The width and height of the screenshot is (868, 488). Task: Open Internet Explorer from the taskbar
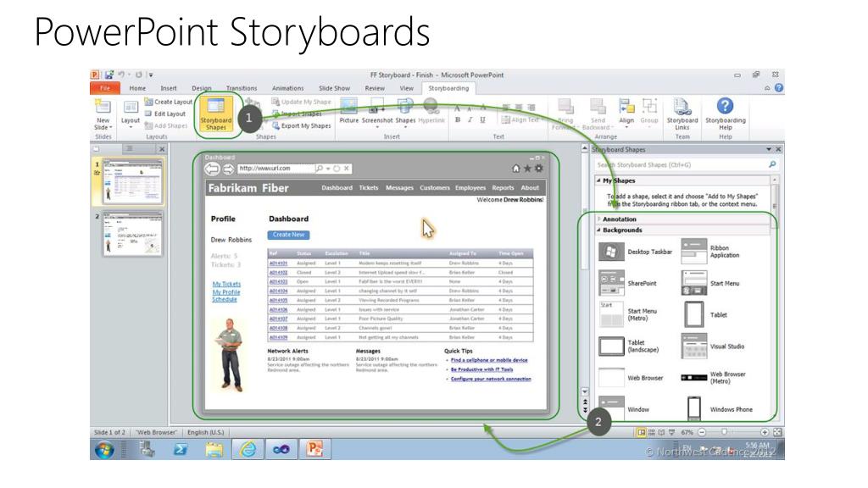pos(248,449)
